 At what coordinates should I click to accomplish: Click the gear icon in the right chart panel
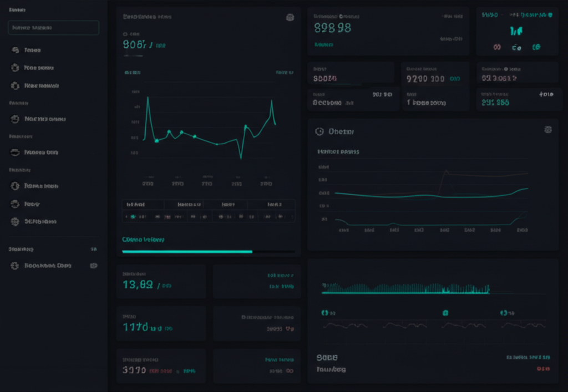[548, 130]
